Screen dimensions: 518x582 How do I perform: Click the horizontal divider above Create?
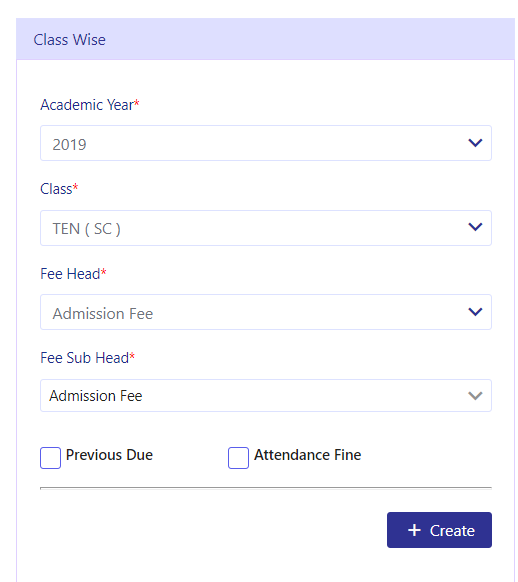266,488
